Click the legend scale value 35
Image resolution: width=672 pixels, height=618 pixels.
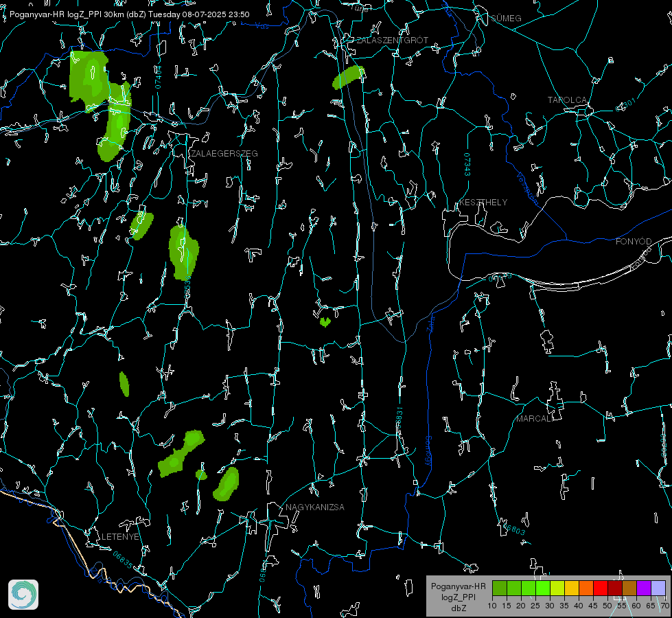click(x=564, y=606)
